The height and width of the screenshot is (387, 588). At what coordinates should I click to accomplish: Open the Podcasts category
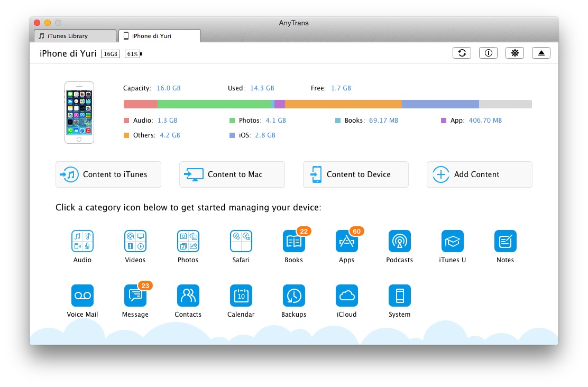point(399,241)
